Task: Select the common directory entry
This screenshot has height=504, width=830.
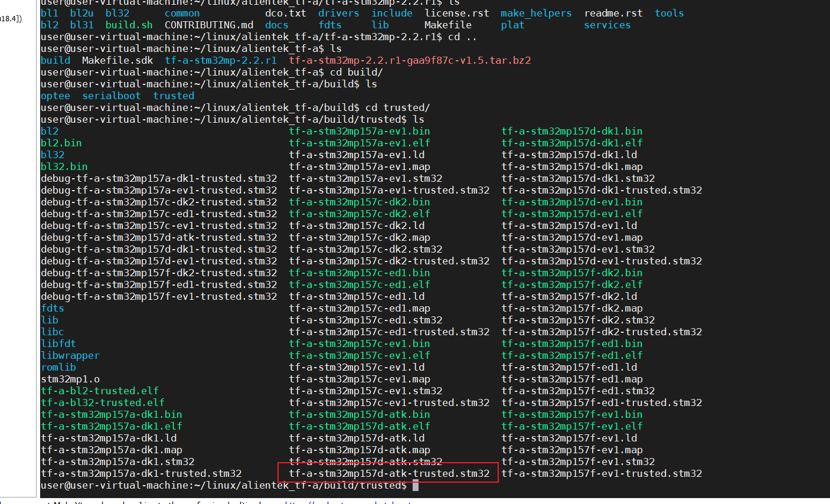Action: (x=182, y=13)
